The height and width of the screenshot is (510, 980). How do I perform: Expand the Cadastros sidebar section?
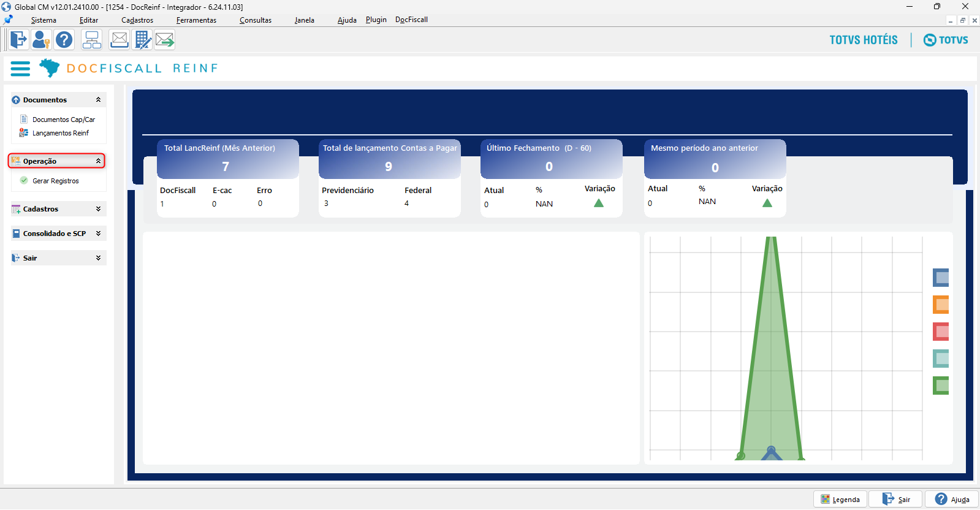(98, 209)
